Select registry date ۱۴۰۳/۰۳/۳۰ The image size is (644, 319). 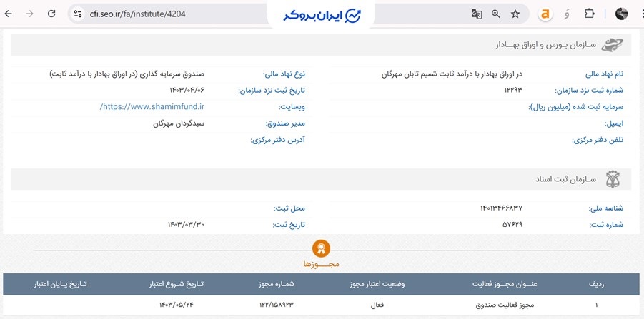[x=186, y=224]
